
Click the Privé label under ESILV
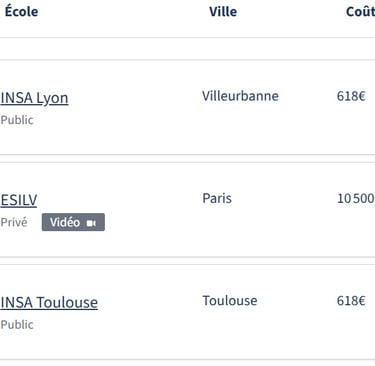click(x=14, y=222)
